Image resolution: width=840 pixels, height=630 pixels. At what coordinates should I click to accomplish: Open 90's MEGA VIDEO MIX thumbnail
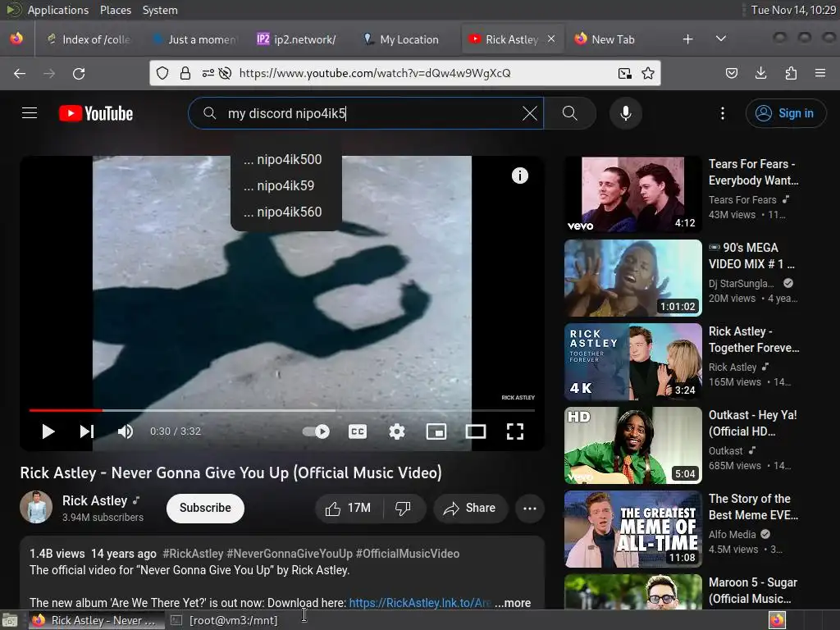(x=632, y=278)
